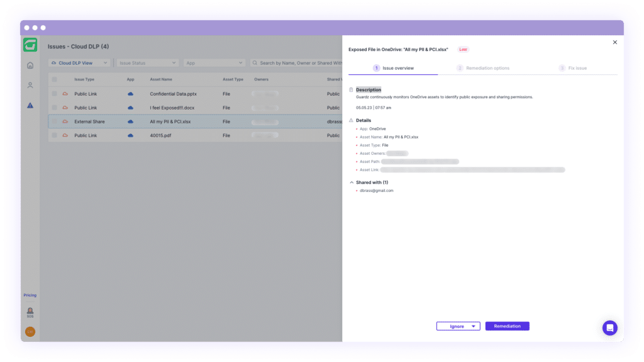The height and width of the screenshot is (362, 644).
Task: Click External Share issue type icon
Action: [x=65, y=122]
